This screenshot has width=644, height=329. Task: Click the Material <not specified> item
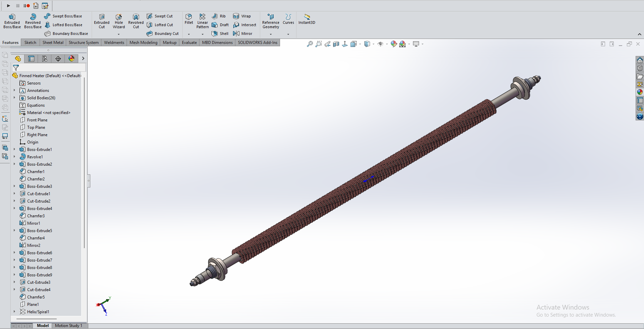pyautogui.click(x=45, y=113)
